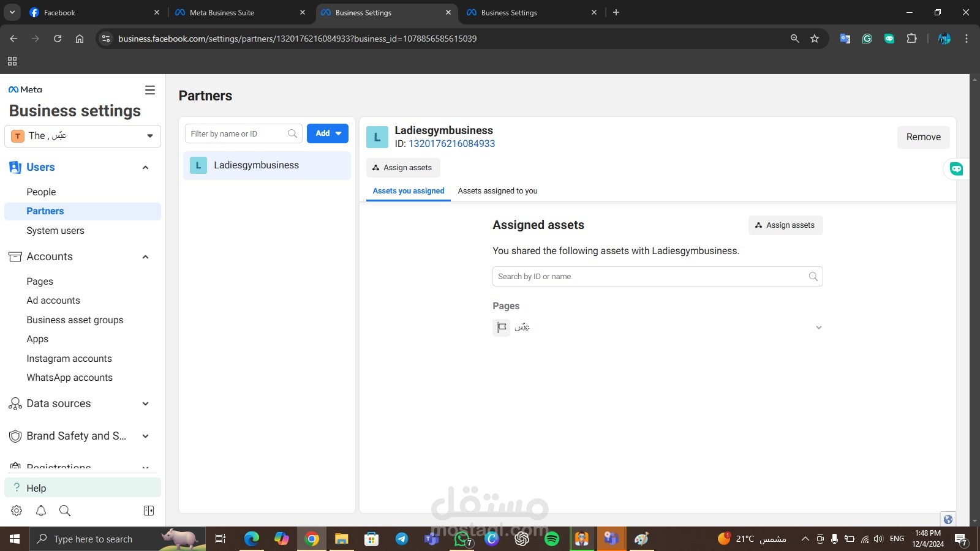Image resolution: width=980 pixels, height=551 pixels.
Task: Open the Google Translate extension icon
Action: (x=845, y=39)
